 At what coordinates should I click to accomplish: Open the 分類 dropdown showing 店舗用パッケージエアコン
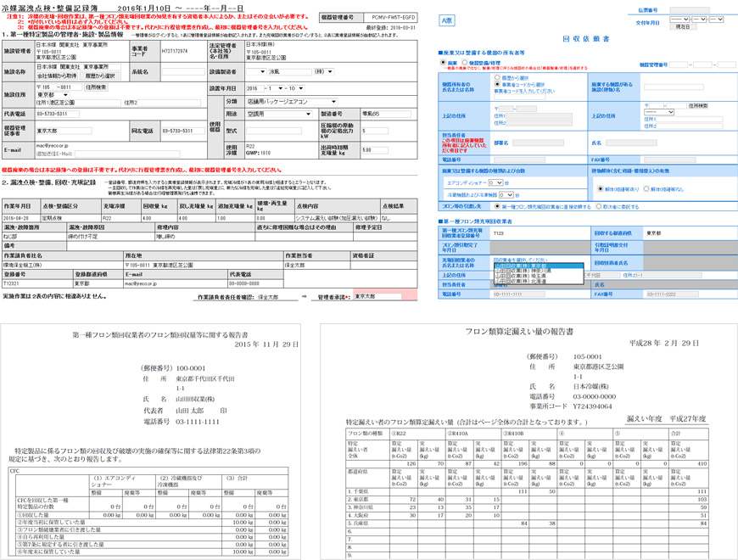pyautogui.click(x=291, y=101)
